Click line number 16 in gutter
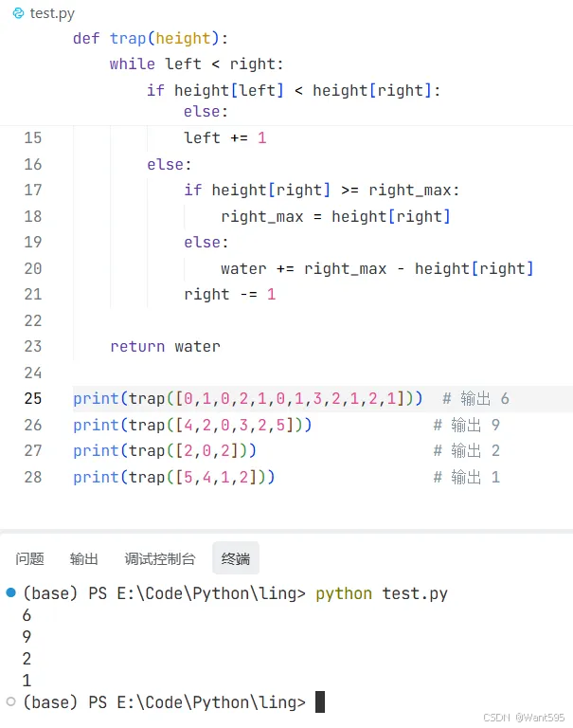This screenshot has height=728, width=573. coord(33,164)
